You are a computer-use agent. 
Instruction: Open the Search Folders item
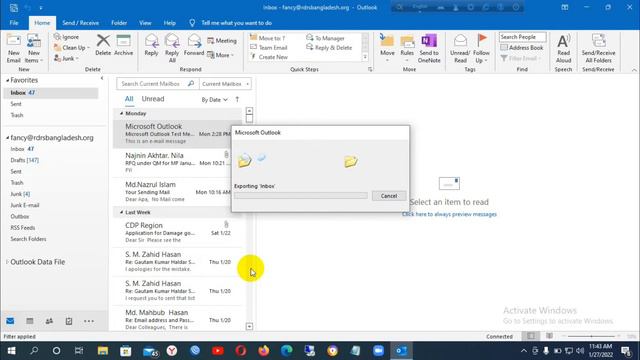pos(28,239)
